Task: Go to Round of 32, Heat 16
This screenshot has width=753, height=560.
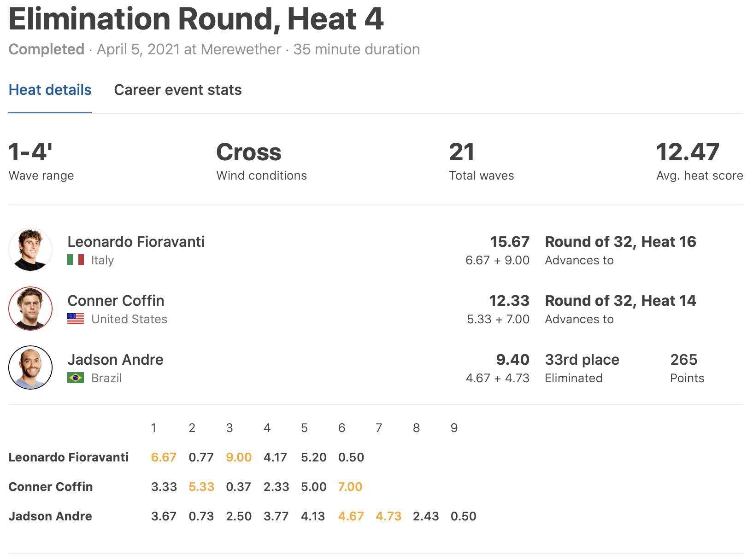Action: tap(620, 242)
